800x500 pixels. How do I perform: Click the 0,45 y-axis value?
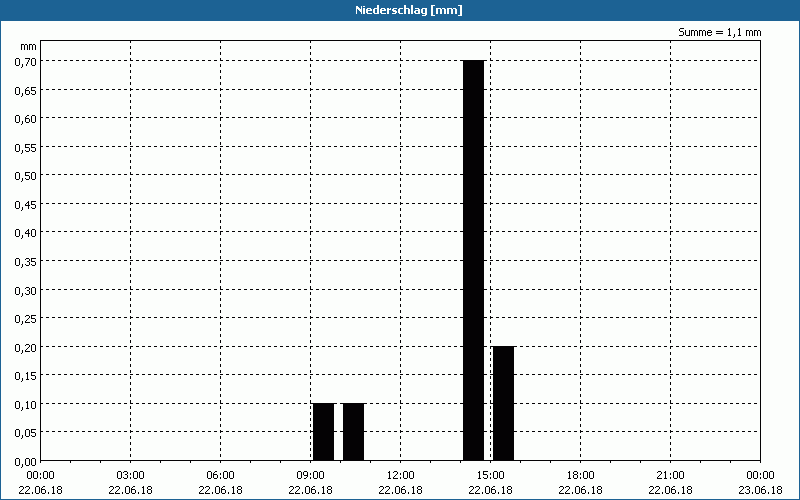26,205
